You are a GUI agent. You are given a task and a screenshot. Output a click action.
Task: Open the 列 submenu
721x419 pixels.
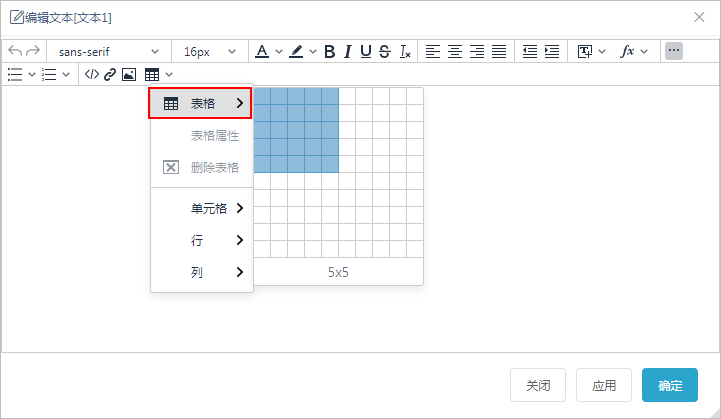coord(202,272)
